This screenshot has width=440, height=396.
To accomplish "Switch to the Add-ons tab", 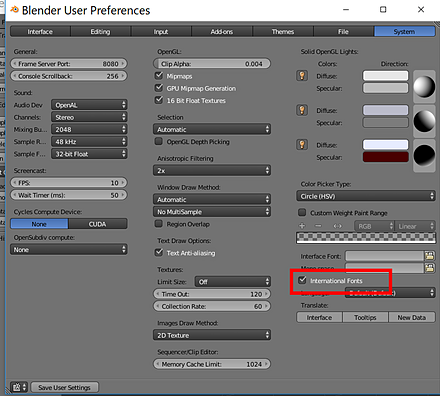I will (222, 32).
